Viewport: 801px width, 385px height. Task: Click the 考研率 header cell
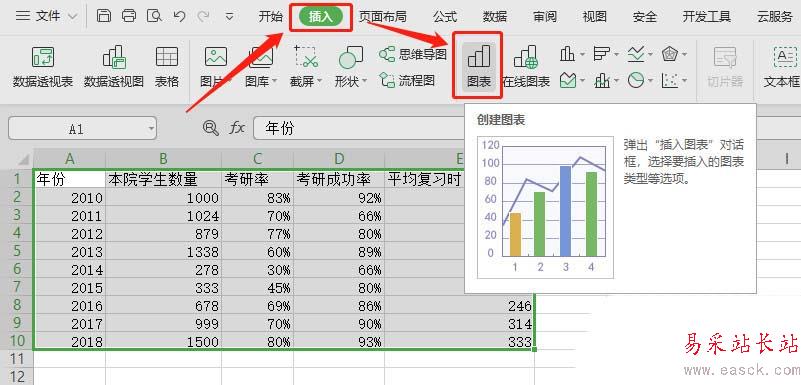click(x=257, y=179)
